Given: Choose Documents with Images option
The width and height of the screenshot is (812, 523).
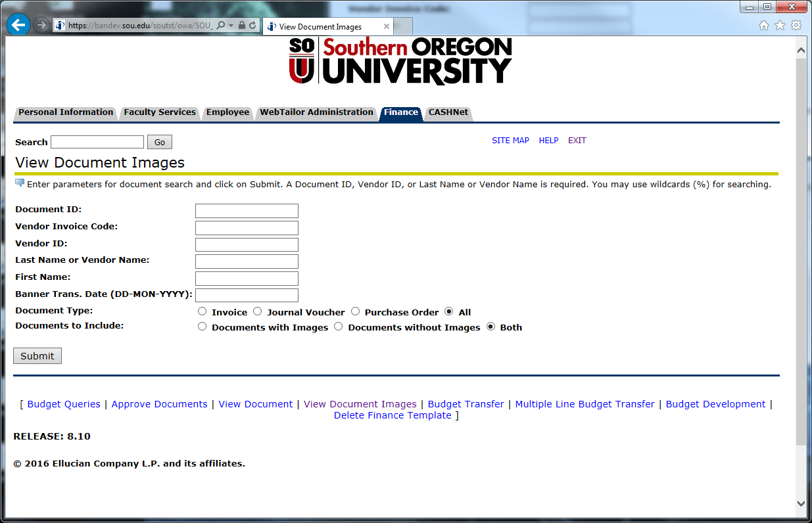Looking at the screenshot, I should point(203,327).
